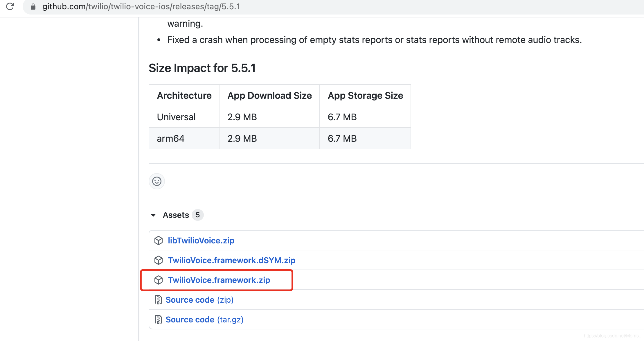644x341 pixels.
Task: Click the chevron arrow next to Assets
Action: [154, 215]
